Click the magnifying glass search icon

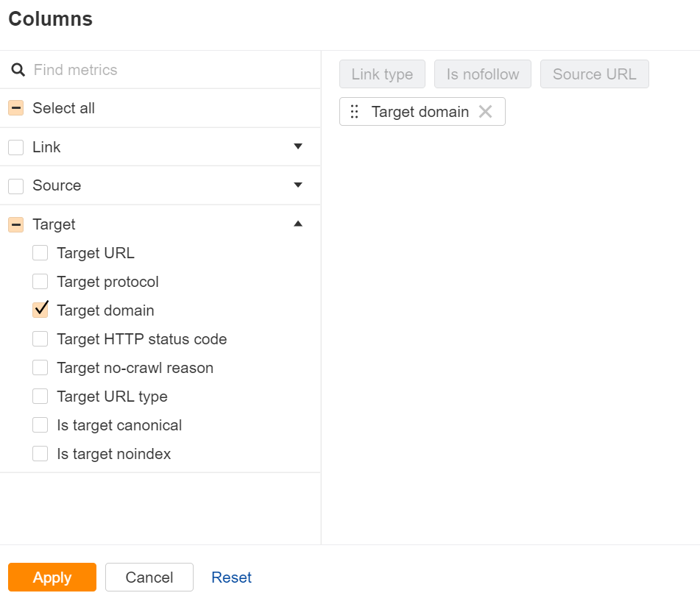18,71
